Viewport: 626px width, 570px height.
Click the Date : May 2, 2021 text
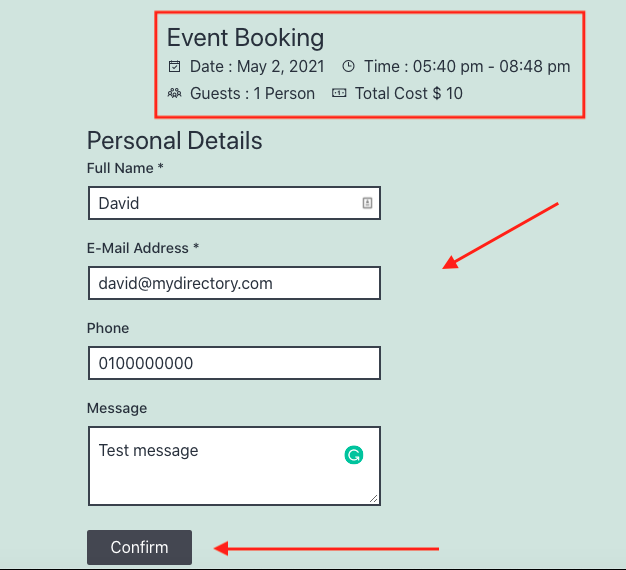257,66
